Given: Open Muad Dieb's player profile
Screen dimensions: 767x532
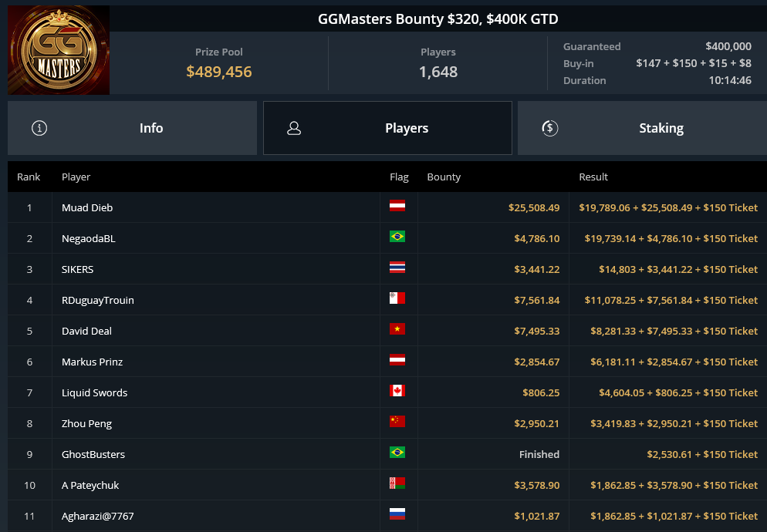Looking at the screenshot, I should point(87,207).
